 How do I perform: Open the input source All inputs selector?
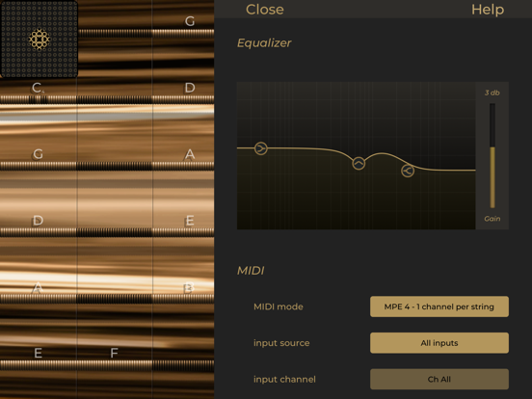pyautogui.click(x=439, y=343)
